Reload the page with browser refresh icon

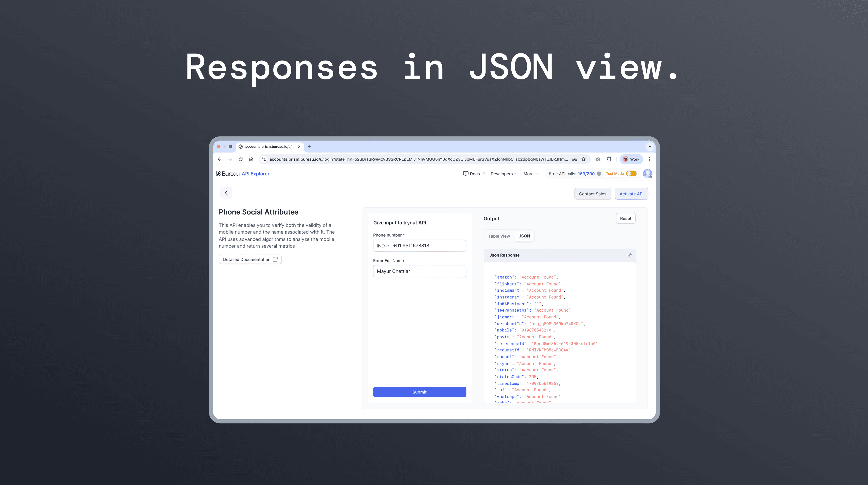pos(241,159)
